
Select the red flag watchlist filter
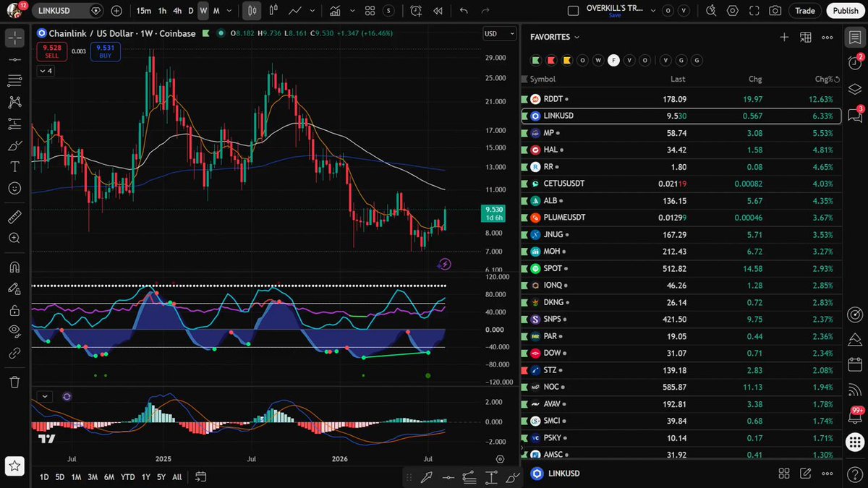(551, 60)
